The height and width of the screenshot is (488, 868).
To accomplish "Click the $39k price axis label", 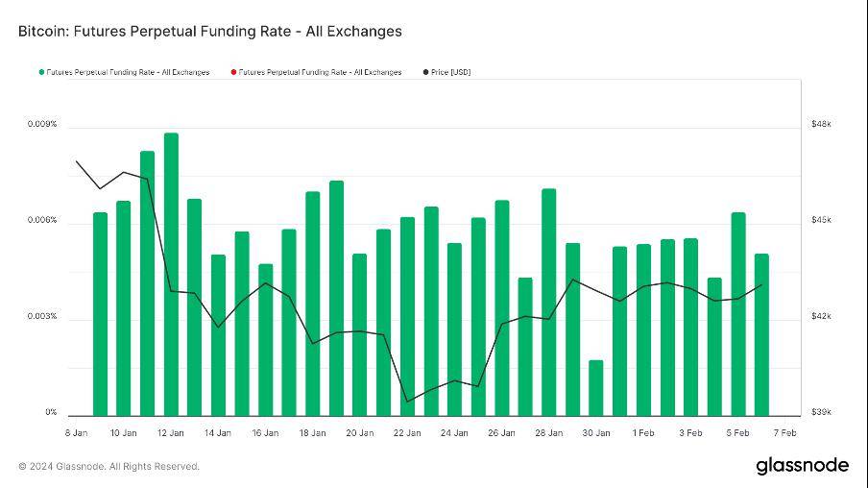I will (821, 412).
